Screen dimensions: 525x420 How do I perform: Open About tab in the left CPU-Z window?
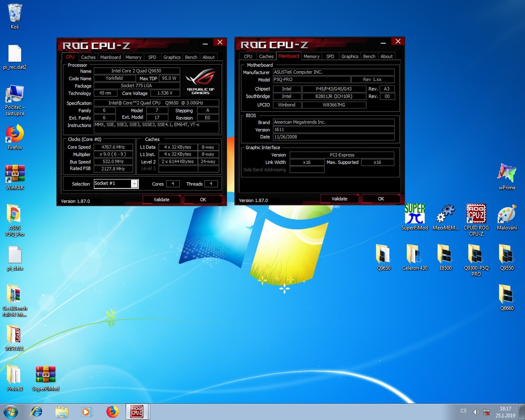208,57
